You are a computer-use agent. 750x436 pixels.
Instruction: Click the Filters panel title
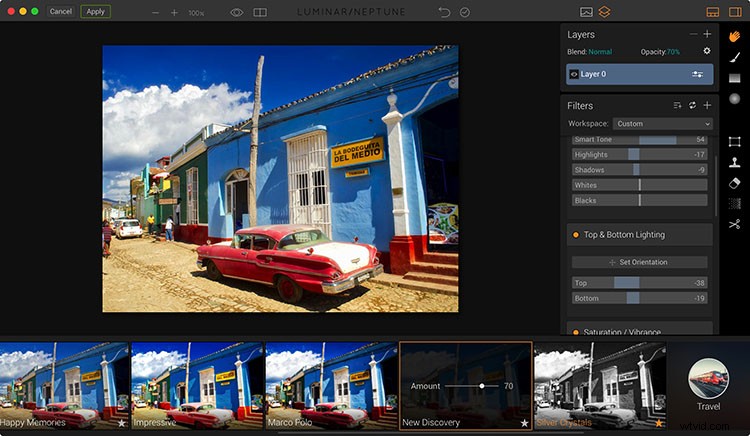[x=580, y=106]
